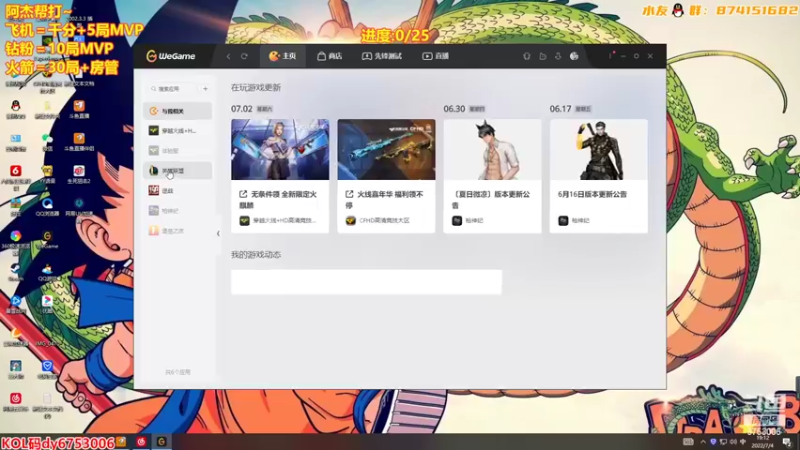
Task: Select 英雄联盟 in the sidebar
Action: pyautogui.click(x=178, y=170)
